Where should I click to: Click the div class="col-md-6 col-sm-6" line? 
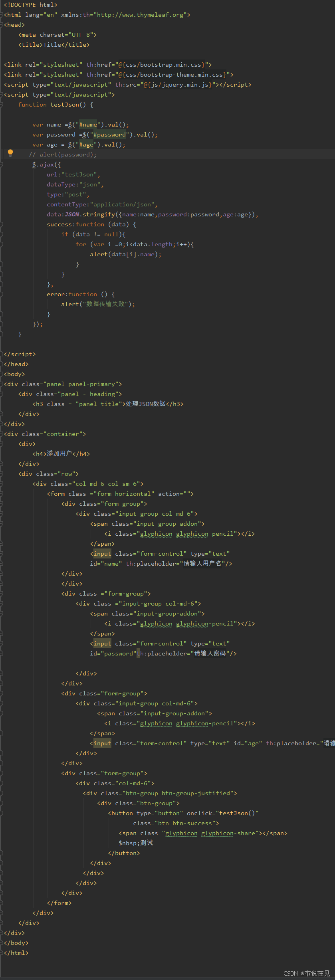pos(88,484)
